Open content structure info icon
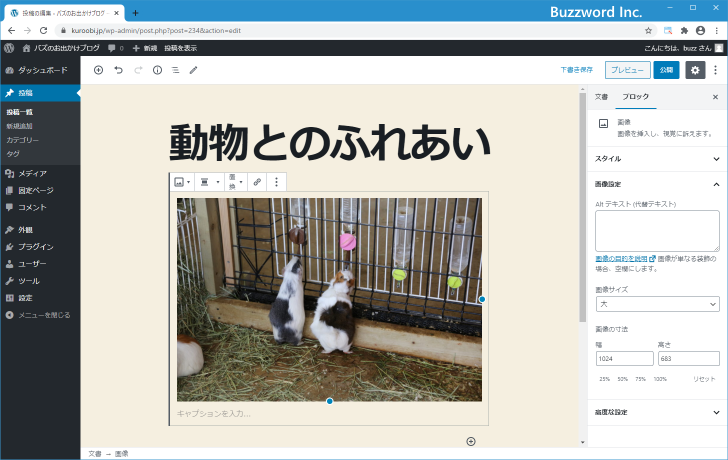This screenshot has width=728, height=460. [157, 70]
